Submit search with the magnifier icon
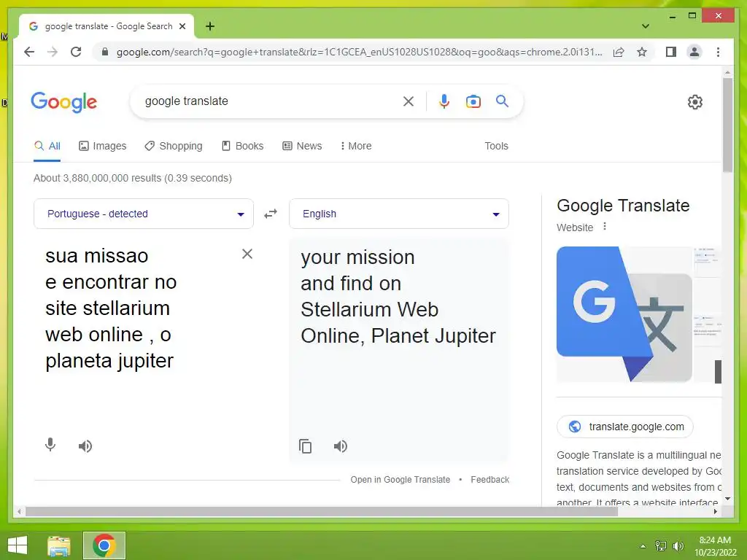This screenshot has height=560, width=747. (502, 101)
